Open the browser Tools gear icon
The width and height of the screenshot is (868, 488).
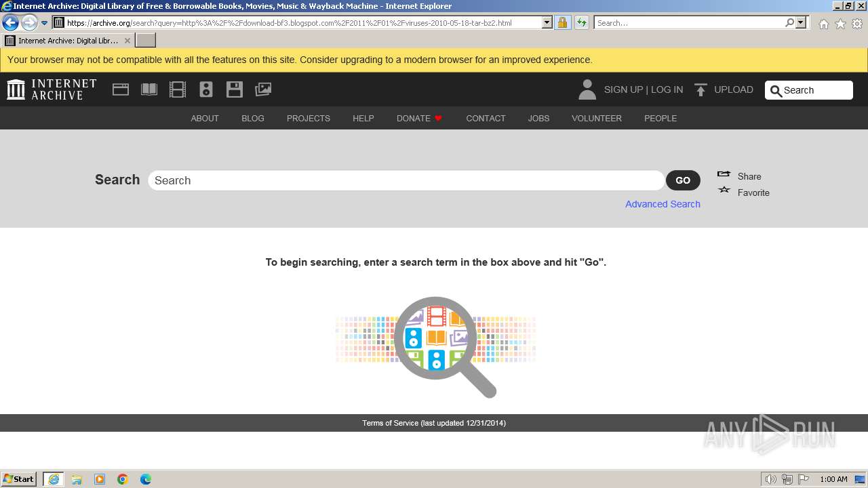tap(857, 24)
